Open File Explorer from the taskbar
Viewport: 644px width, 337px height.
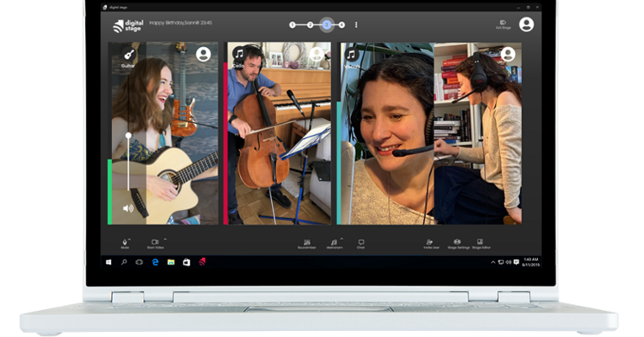point(171,262)
